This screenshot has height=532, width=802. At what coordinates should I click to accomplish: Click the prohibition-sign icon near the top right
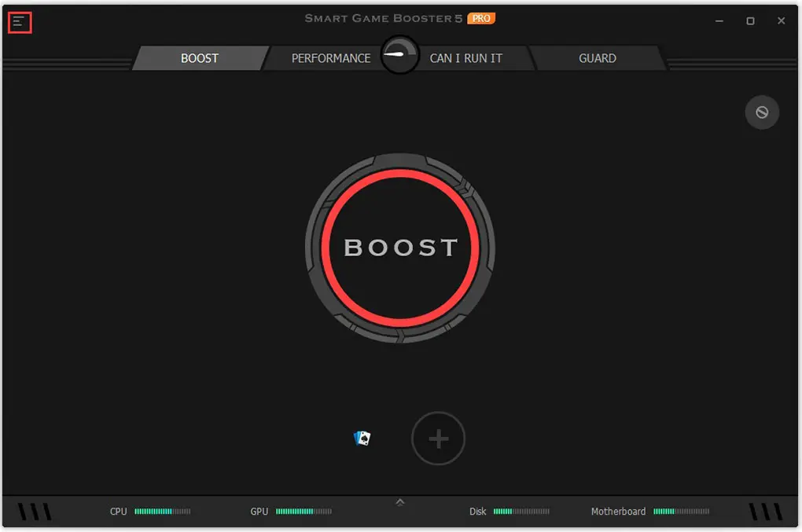tap(761, 112)
